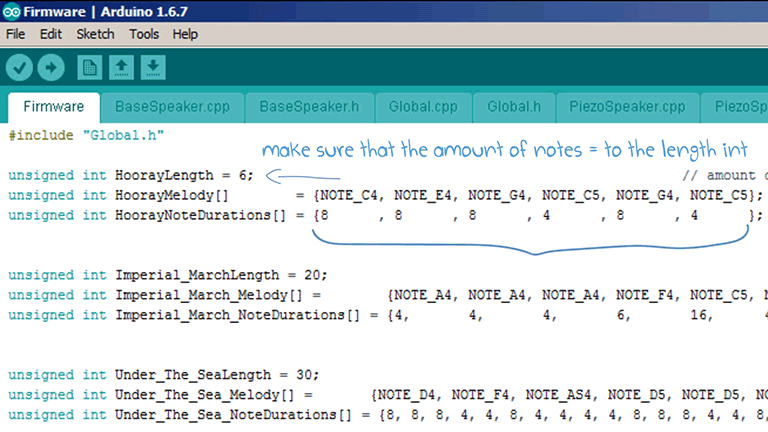This screenshot has width=768, height=432.
Task: Click the HoorayLength = 6 declaration
Action: pos(131,175)
